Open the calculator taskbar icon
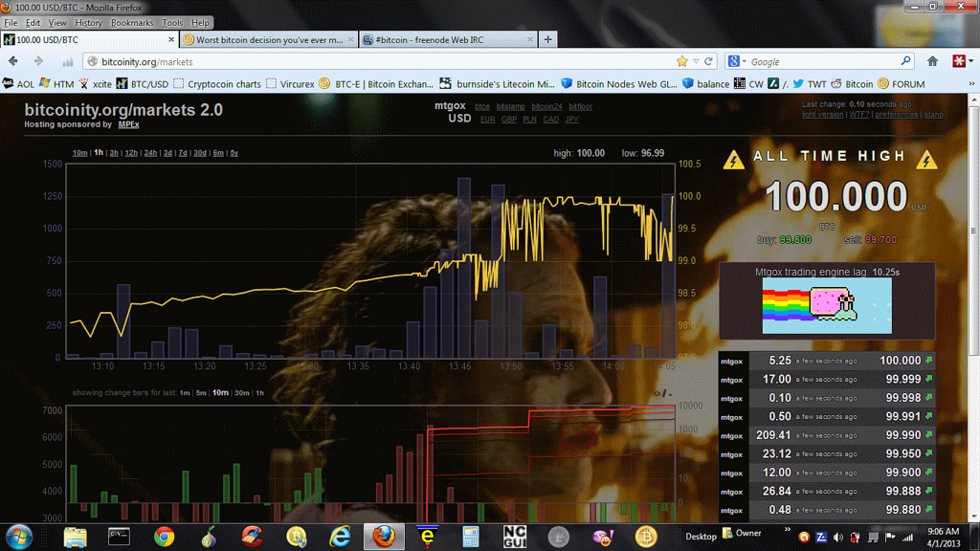Viewport: 980px width, 551px height. [x=471, y=537]
